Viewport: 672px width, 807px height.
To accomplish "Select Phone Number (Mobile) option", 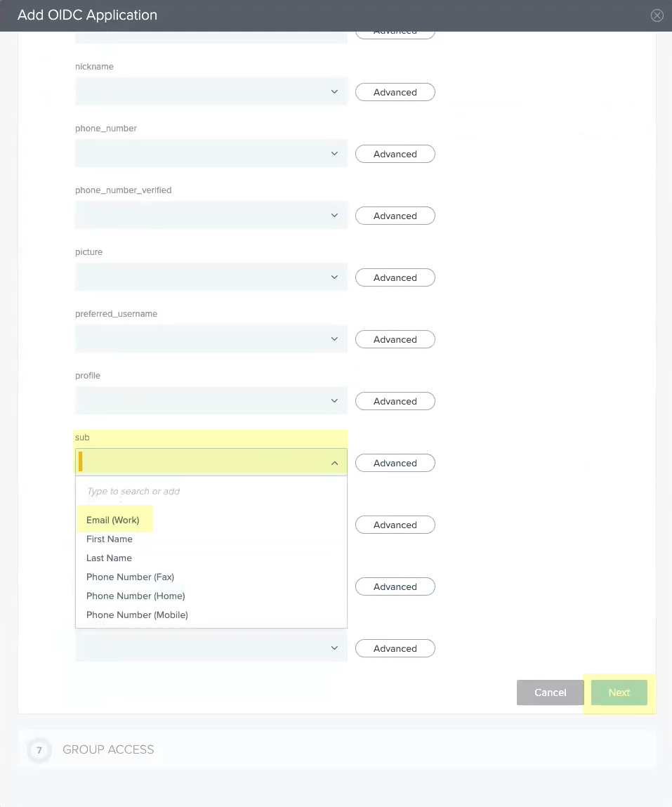I will click(137, 615).
